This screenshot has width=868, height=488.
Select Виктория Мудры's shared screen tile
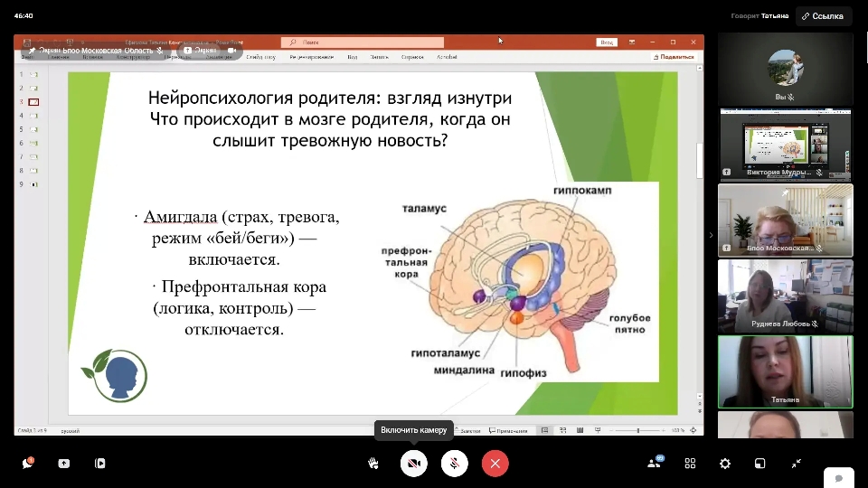coord(785,143)
